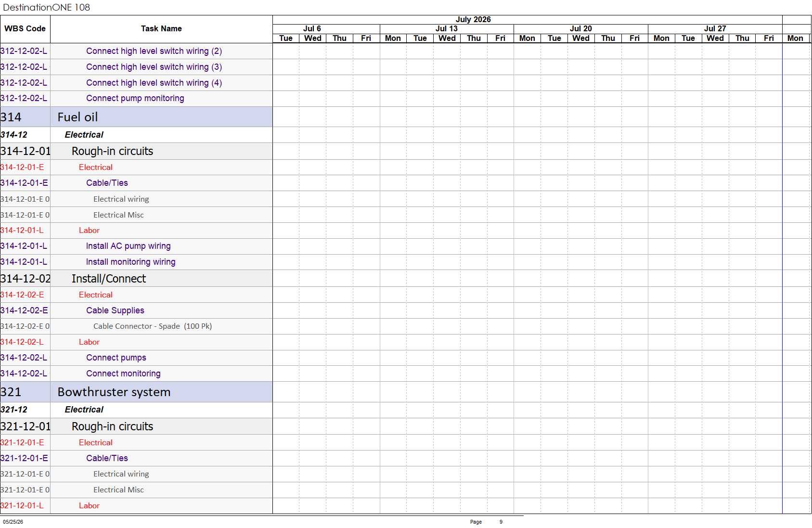This screenshot has height=528, width=812.
Task: Click WBS code 314-12-02-E 0 cell
Action: point(25,326)
